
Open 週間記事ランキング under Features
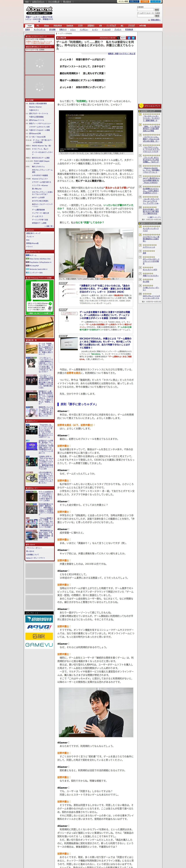coord(33,233)
